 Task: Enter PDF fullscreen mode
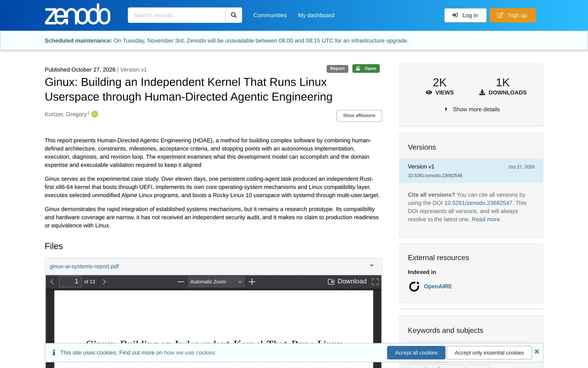pyautogui.click(x=375, y=282)
